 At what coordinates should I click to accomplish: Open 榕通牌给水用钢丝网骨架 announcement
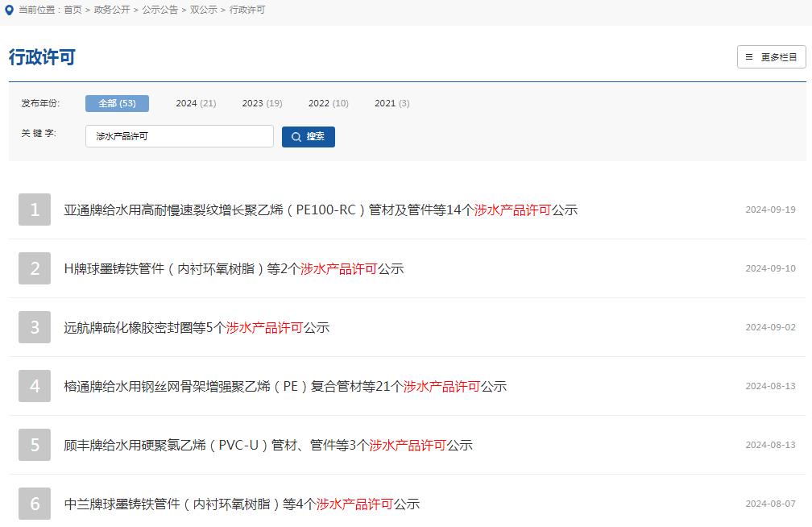click(285, 387)
